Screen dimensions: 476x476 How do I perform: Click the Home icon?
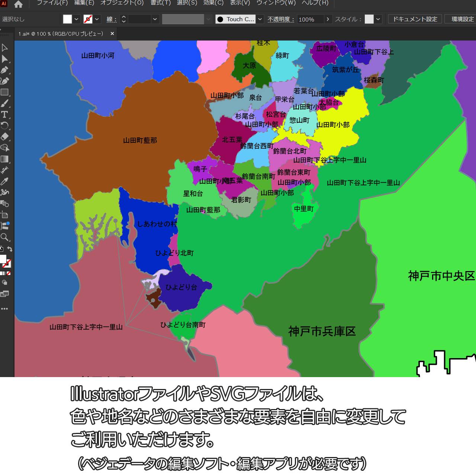click(x=18, y=4)
